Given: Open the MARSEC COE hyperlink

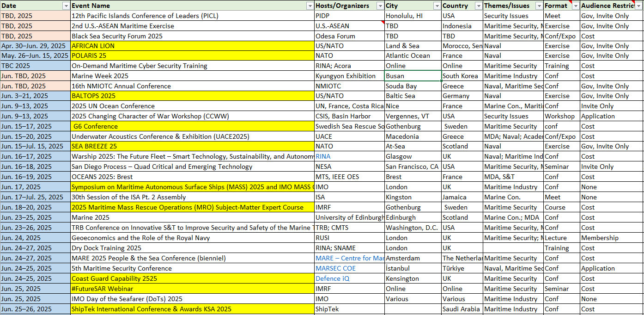Looking at the screenshot, I should 336,268.
